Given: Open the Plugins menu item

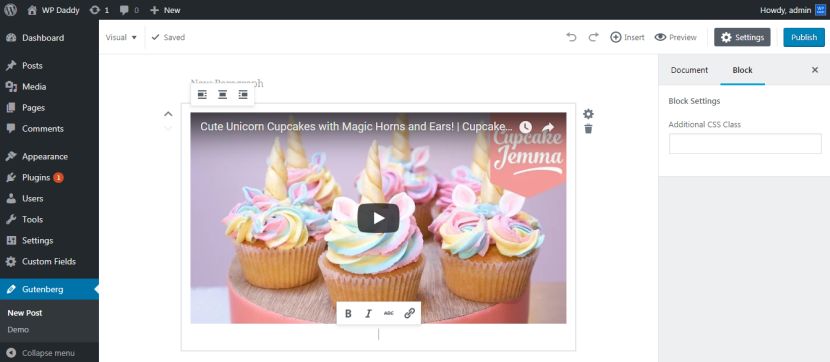Looking at the screenshot, I should coord(49,178).
